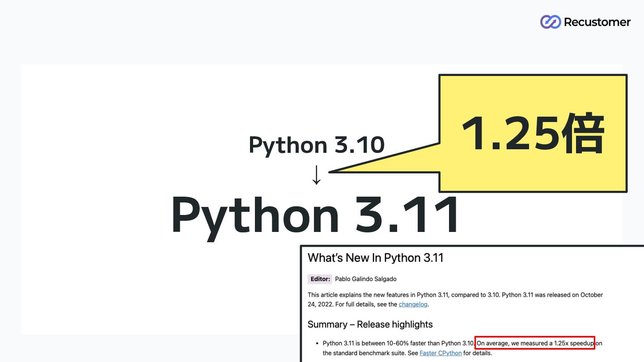Image resolution: width=644 pixels, height=362 pixels.
Task: Click the Recustomer logo icon
Action: [x=550, y=22]
